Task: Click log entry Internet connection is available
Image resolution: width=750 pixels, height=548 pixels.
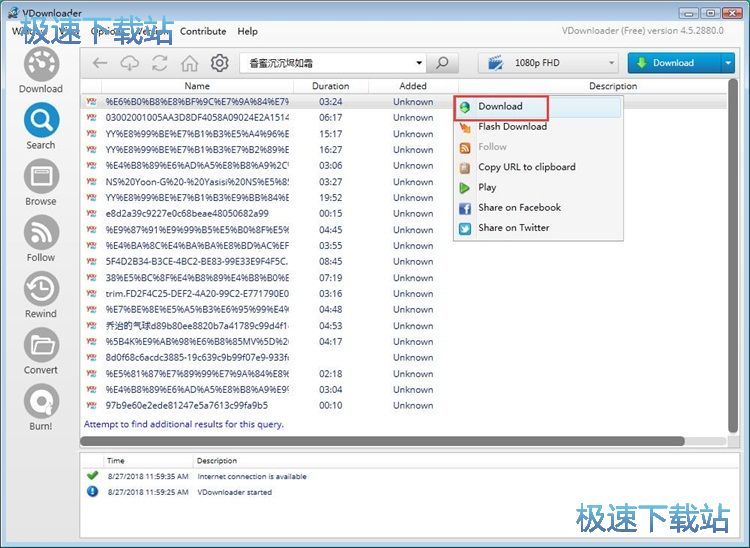Action: click(x=252, y=477)
